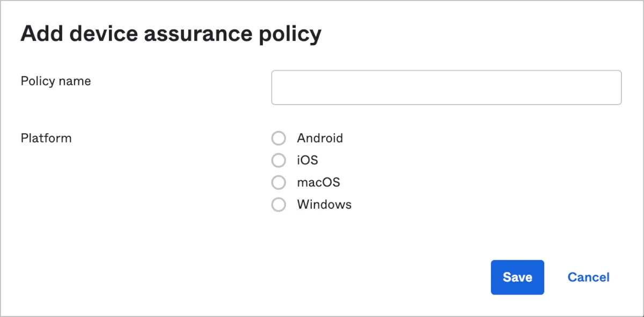Screen dimensions: 644x317
Task: Click the Platform field label
Action: [46, 138]
